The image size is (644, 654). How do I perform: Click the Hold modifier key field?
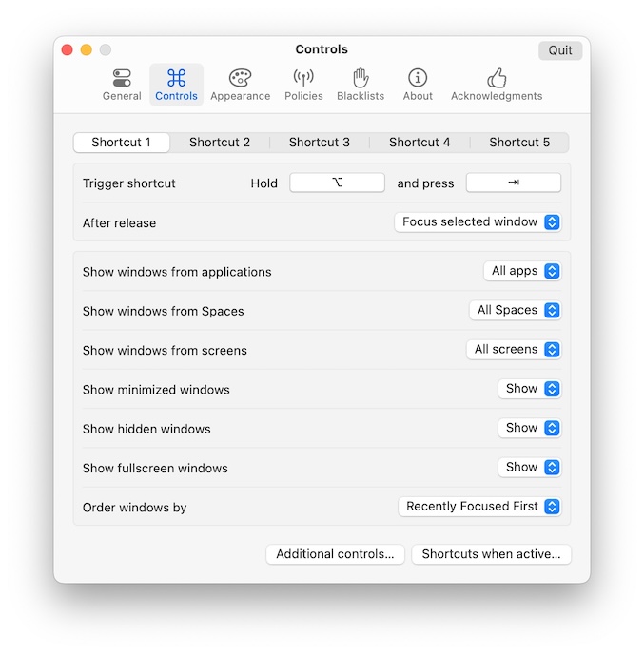[337, 183]
